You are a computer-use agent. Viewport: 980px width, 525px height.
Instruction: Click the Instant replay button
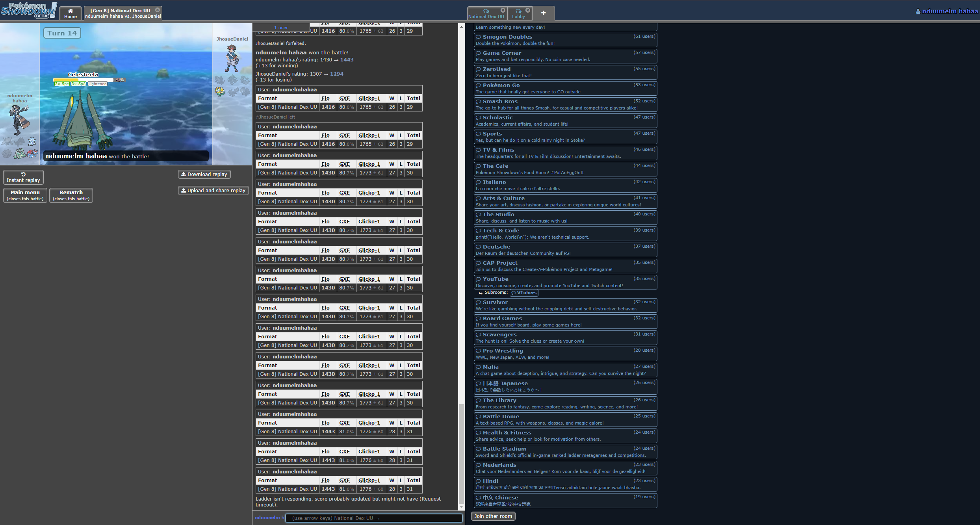tap(23, 177)
